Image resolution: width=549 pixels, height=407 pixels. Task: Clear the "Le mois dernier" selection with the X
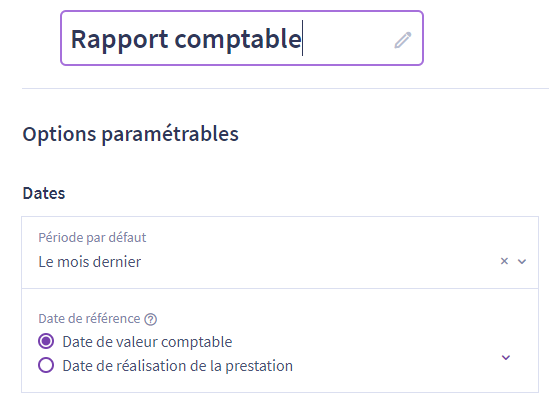pyautogui.click(x=504, y=261)
